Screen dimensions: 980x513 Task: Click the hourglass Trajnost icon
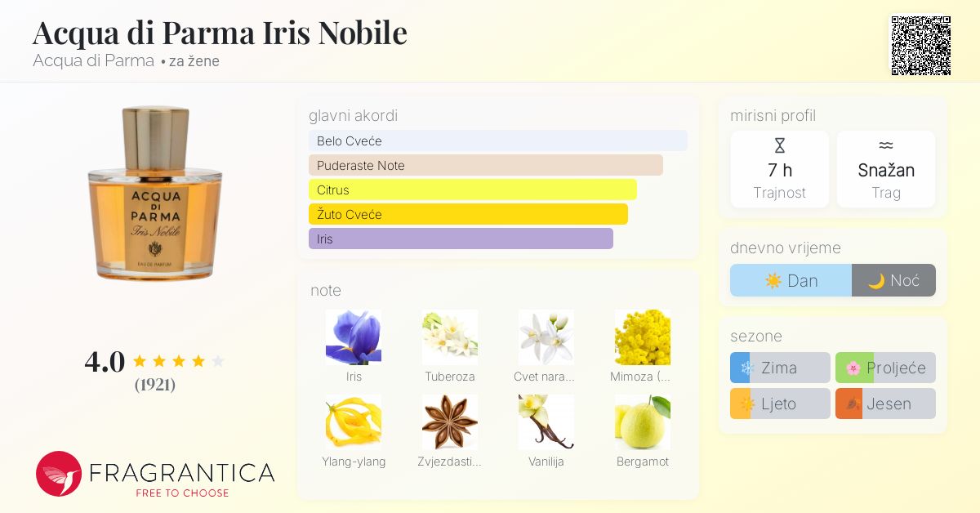click(780, 145)
